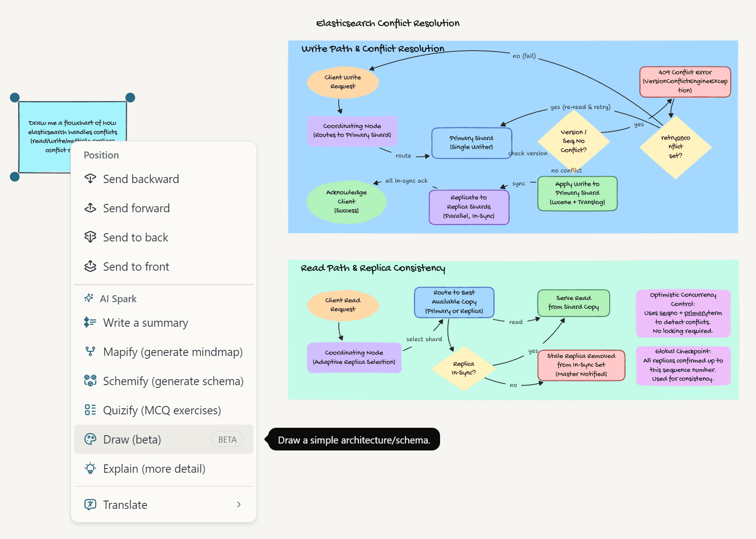
Task: Choose Write a summary from menu
Action: pyautogui.click(x=145, y=323)
